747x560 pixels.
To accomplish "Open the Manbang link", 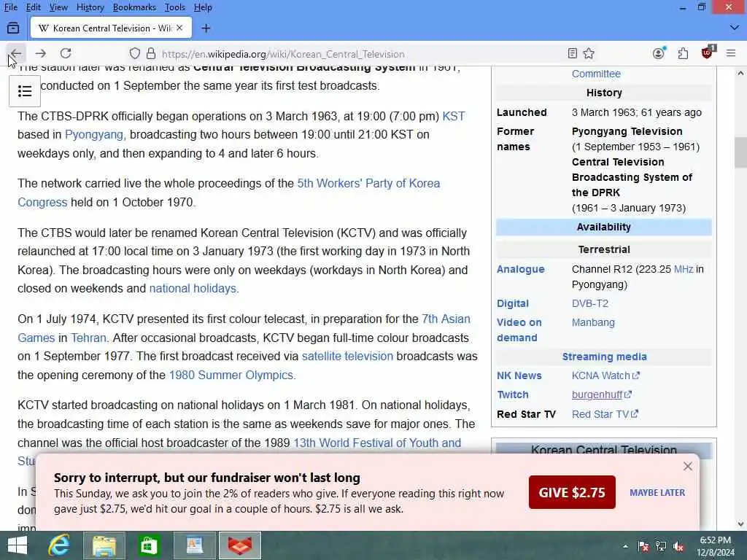I will coord(593,322).
